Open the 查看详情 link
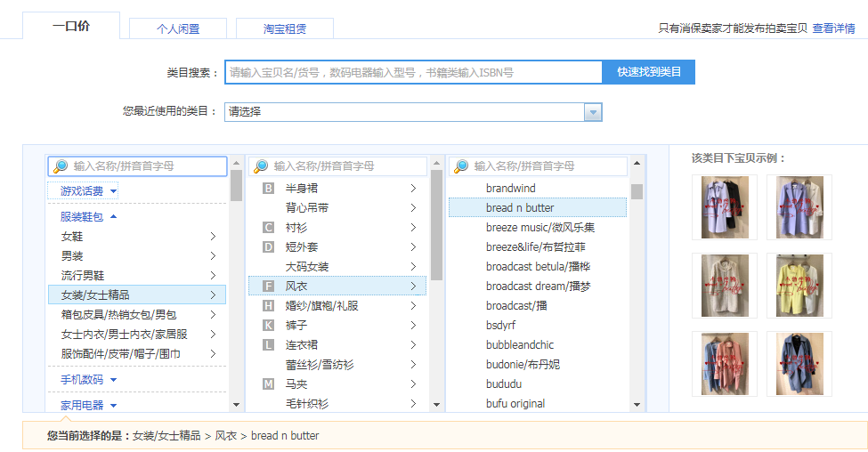Image resolution: width=868 pixels, height=452 pixels. coord(833,28)
